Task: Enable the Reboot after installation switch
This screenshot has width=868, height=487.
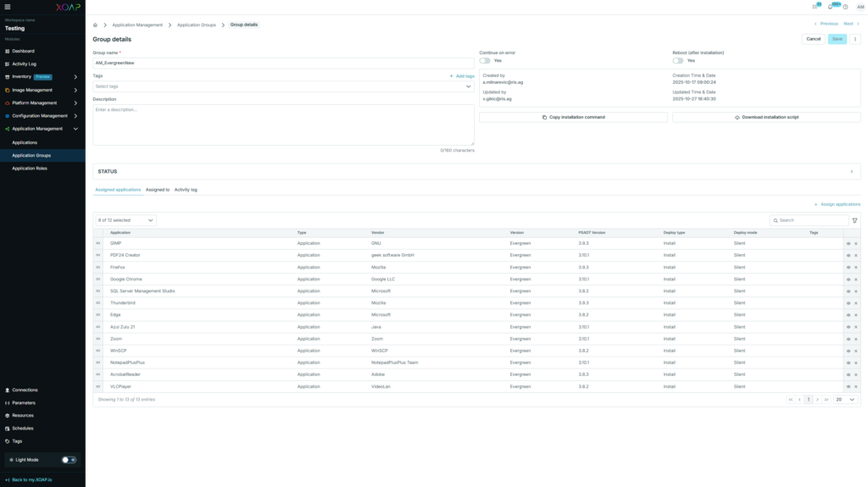Action: (678, 60)
